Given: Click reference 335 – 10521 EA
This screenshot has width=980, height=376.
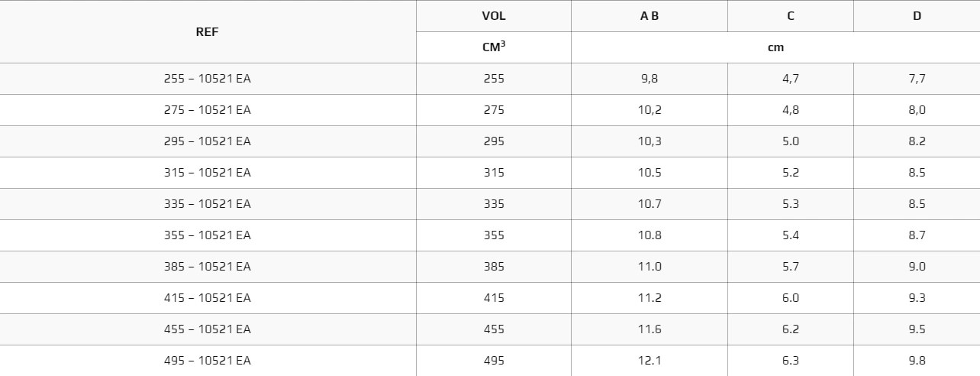Looking at the screenshot, I should [208, 204].
